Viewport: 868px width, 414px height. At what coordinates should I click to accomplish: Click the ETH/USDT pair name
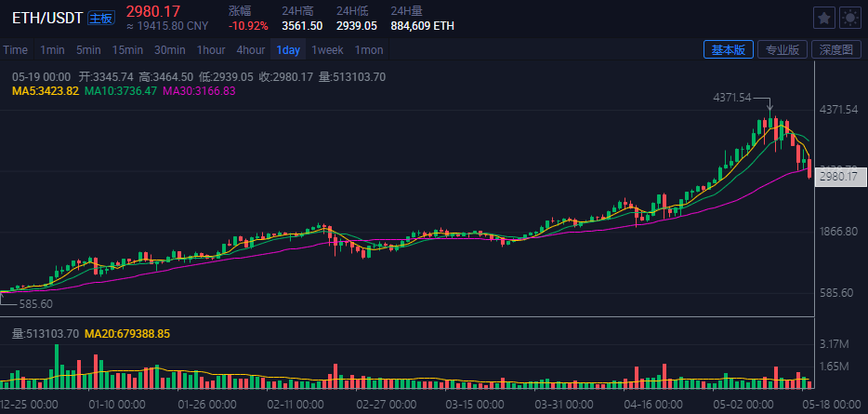coord(46,18)
